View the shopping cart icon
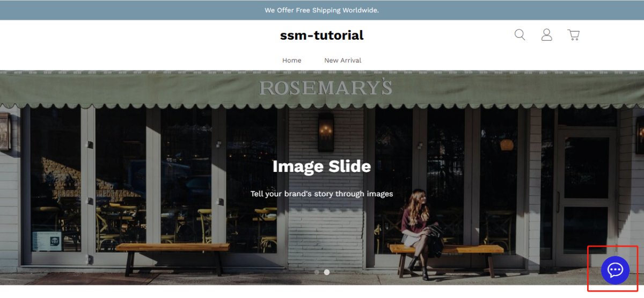 click(x=573, y=35)
